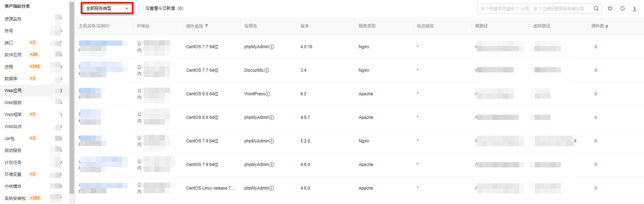Click the 根路径 column header

(481, 26)
